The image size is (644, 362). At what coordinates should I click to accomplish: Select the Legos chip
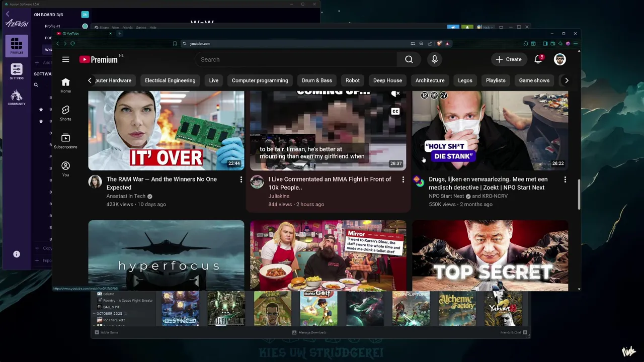(x=465, y=80)
